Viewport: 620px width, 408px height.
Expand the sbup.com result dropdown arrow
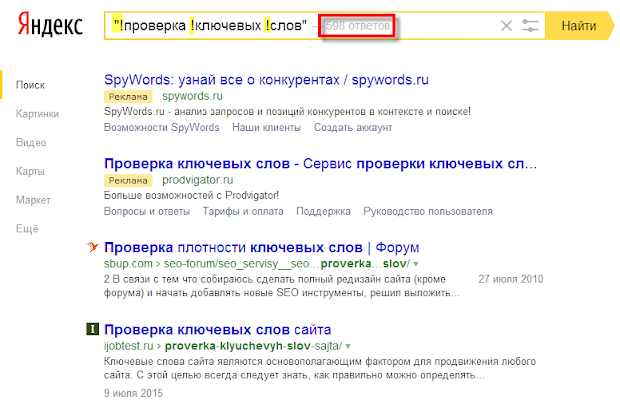[416, 264]
